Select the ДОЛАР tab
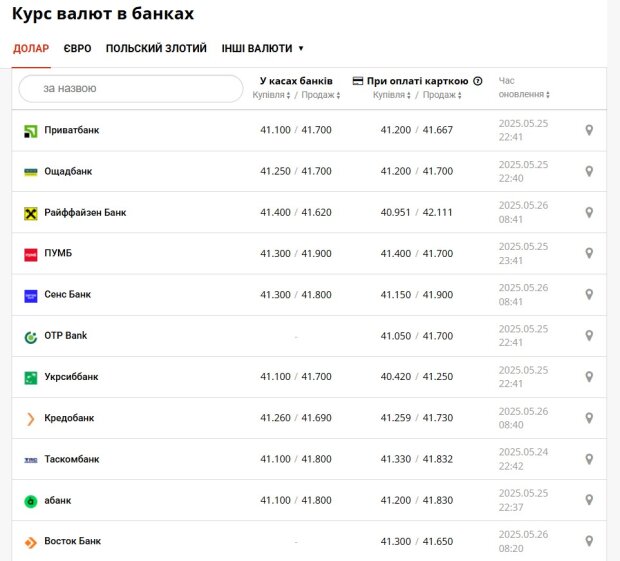 pos(31,48)
